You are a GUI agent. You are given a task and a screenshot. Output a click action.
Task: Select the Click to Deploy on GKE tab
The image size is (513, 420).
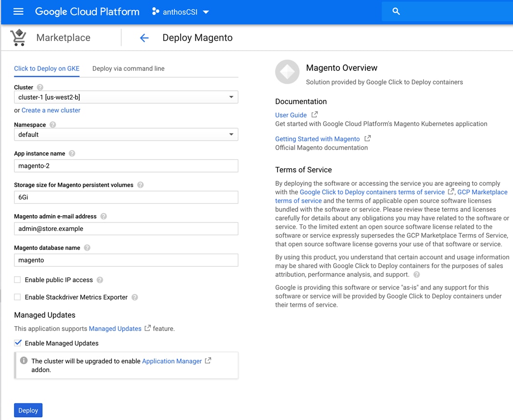pyautogui.click(x=47, y=68)
